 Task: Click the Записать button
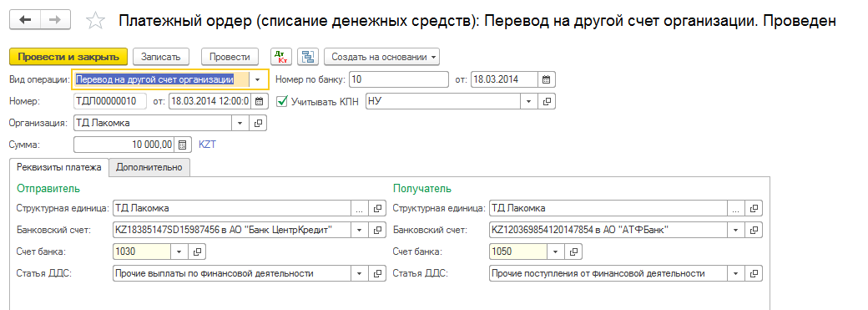pyautogui.click(x=161, y=57)
